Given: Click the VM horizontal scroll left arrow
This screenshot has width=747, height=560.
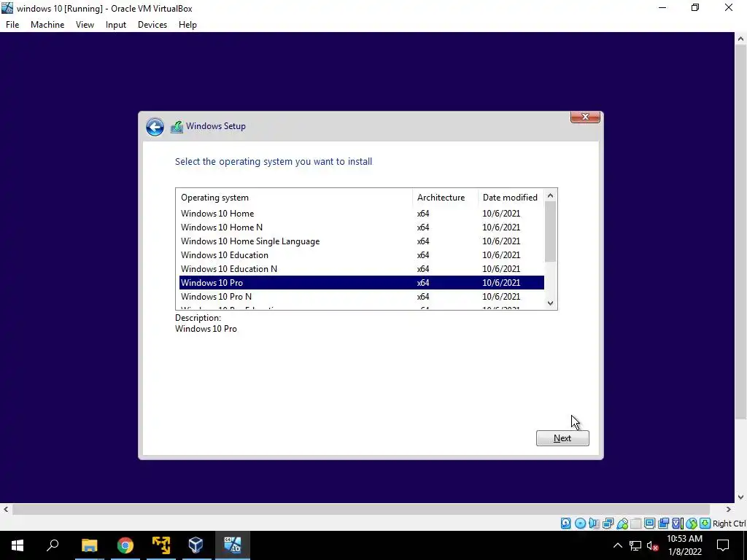Looking at the screenshot, I should click(5, 510).
